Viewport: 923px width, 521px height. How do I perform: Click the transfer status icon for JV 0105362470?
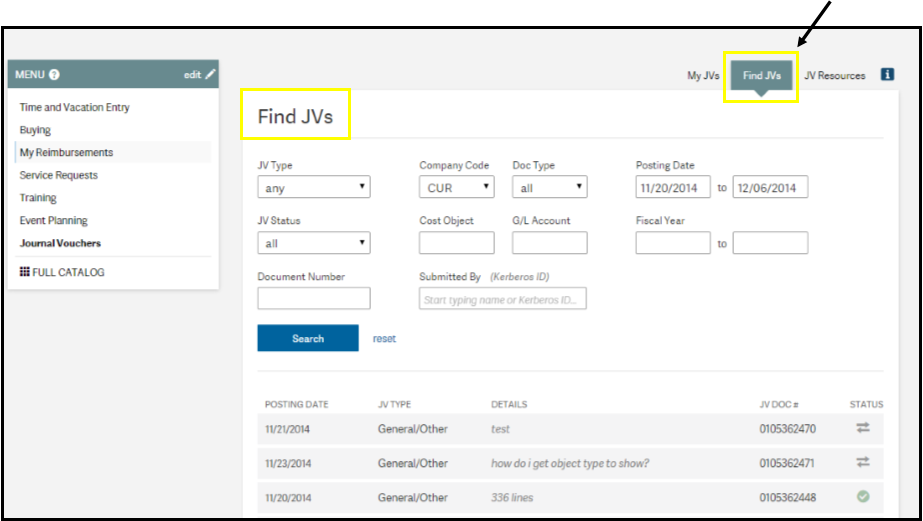click(862, 428)
